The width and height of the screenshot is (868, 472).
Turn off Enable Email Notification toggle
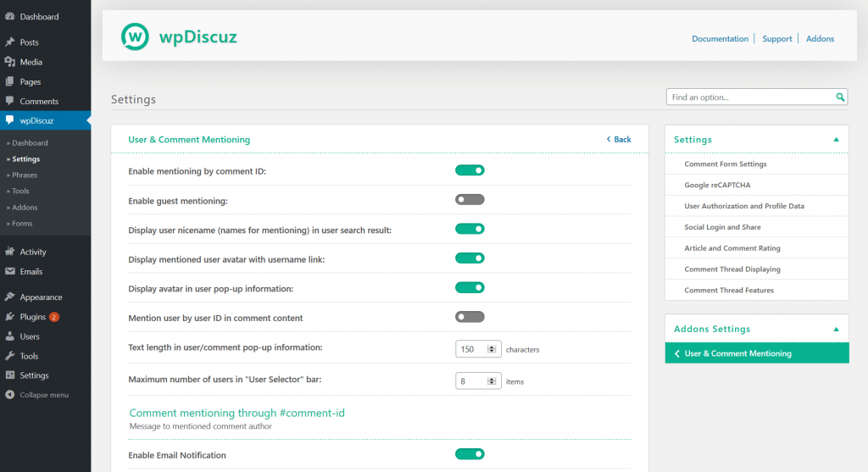[470, 455]
